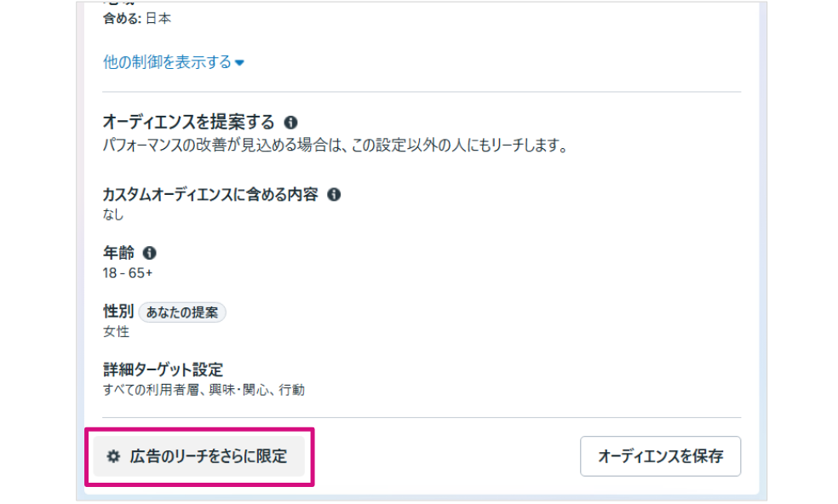
Task: Click the 詳細ターゲット設定 heading
Action: click(163, 370)
